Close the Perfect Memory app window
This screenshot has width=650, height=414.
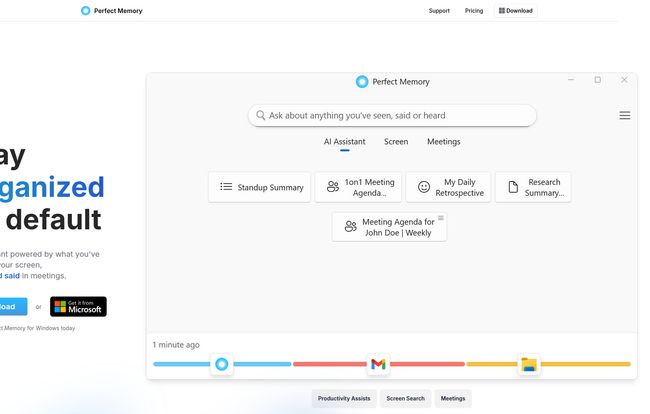coord(624,80)
